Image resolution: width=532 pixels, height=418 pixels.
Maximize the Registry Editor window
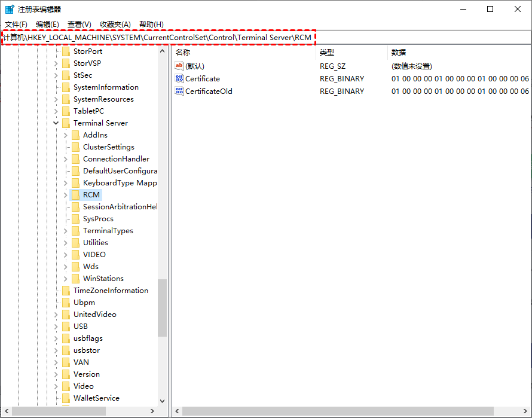490,9
